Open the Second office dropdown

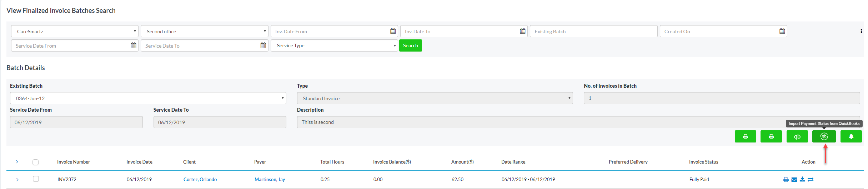(x=204, y=31)
